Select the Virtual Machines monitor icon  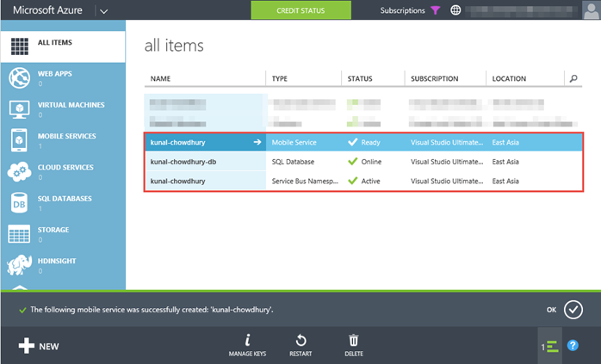[19, 109]
